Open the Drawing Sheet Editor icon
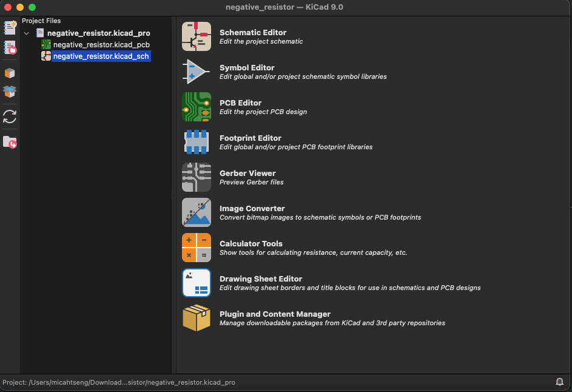Screen dimensions: 572x392 [x=197, y=283]
